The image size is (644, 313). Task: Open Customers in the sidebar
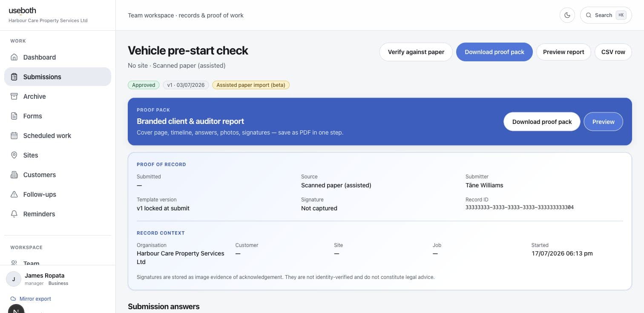tap(57, 175)
